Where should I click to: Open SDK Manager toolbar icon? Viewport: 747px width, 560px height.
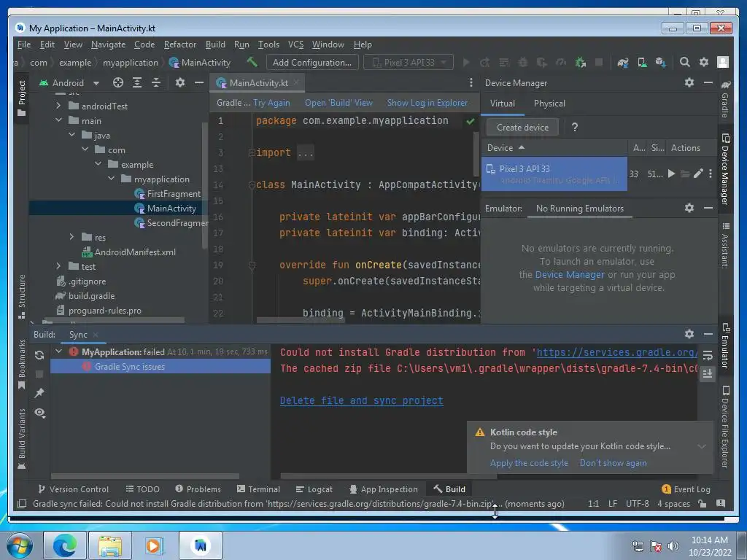pyautogui.click(x=660, y=63)
